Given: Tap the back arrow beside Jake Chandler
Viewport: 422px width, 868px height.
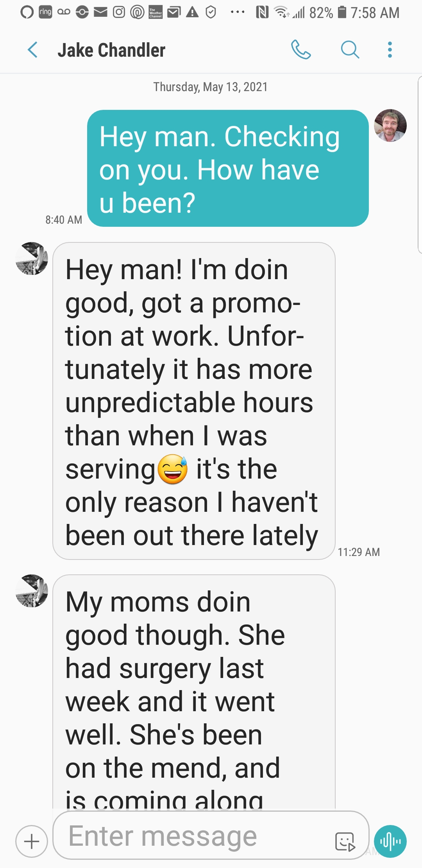Looking at the screenshot, I should click(33, 50).
